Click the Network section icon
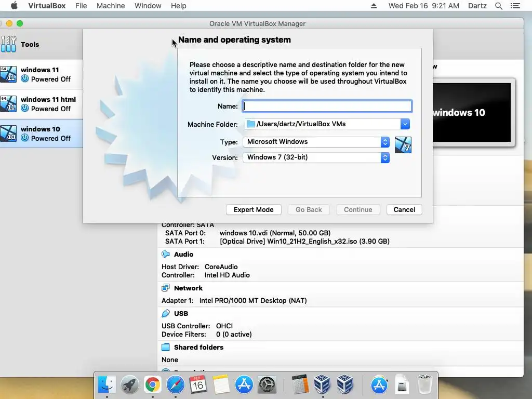Screen dimensions: 532x399 click(x=166, y=288)
